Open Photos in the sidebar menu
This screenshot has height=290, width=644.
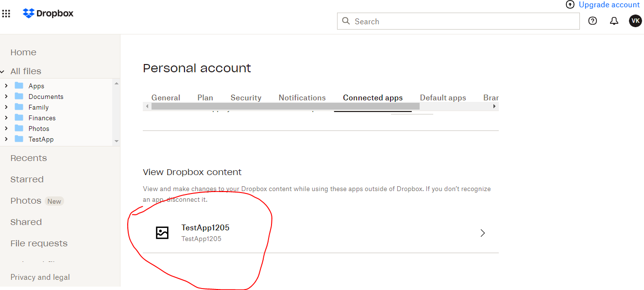[26, 201]
